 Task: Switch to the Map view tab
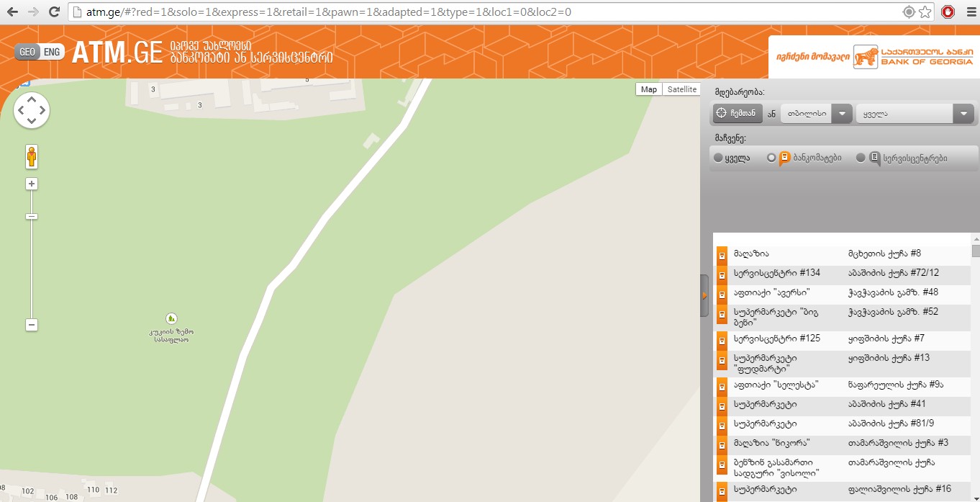(649, 89)
